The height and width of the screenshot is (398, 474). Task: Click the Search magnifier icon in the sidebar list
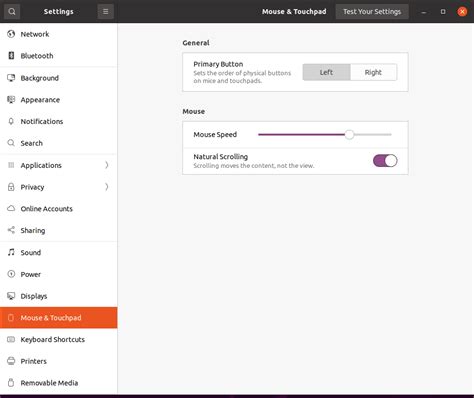(x=11, y=143)
